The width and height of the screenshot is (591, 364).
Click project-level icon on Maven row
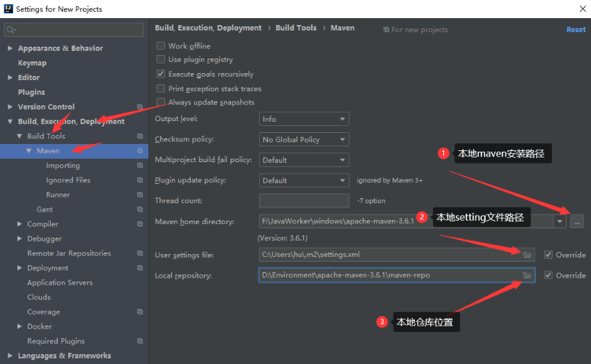tap(140, 151)
